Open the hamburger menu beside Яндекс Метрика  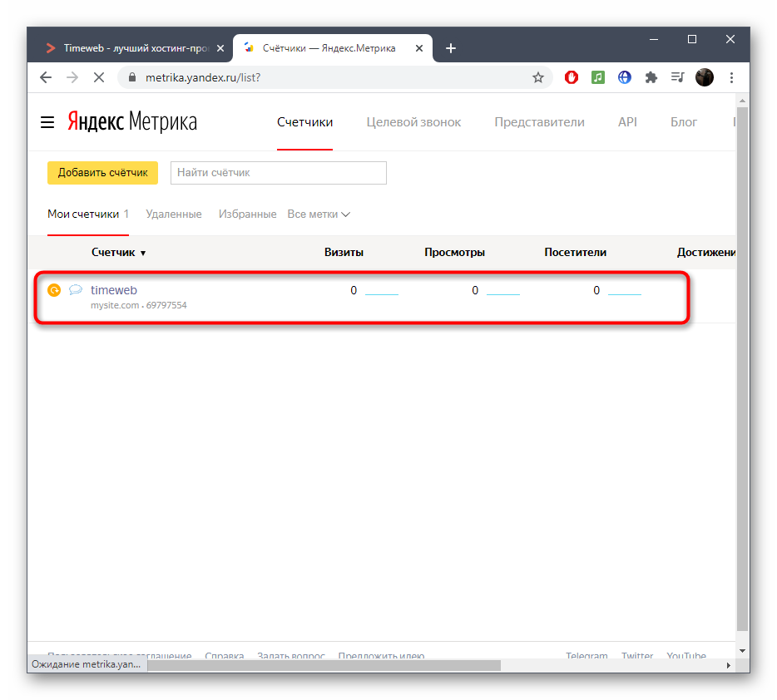pos(47,122)
